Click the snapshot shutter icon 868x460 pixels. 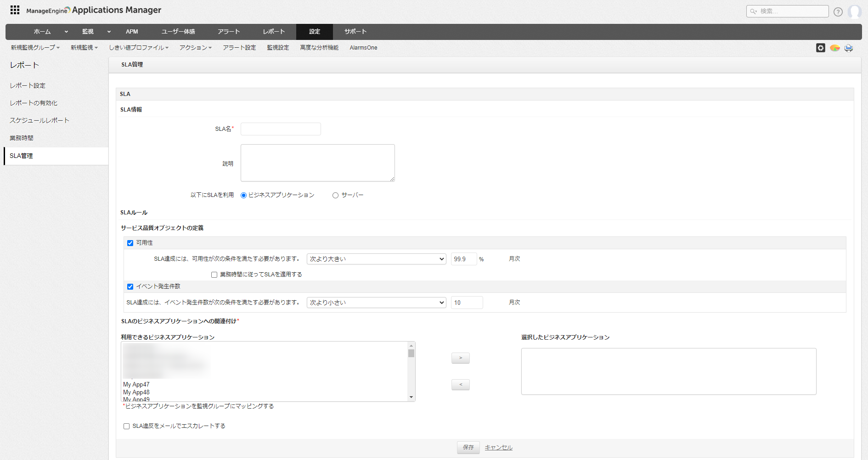coord(821,48)
